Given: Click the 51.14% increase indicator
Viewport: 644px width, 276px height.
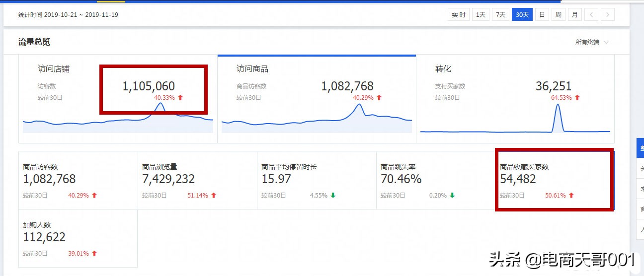Looking at the screenshot, I should pyautogui.click(x=202, y=196).
